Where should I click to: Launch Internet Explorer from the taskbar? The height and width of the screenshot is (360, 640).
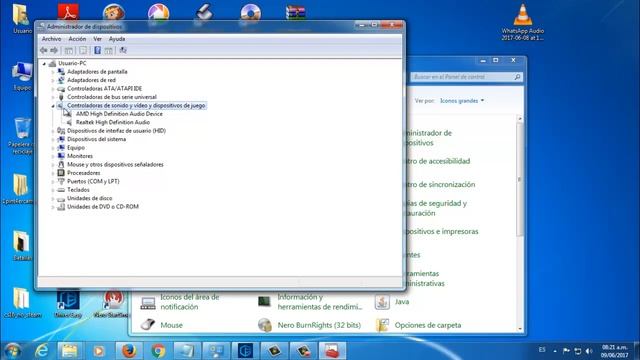(x=42, y=351)
